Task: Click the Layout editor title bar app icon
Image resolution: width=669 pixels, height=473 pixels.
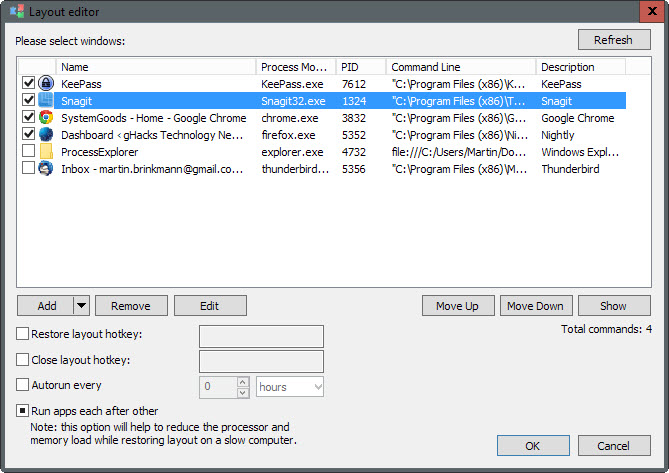Action: click(17, 11)
